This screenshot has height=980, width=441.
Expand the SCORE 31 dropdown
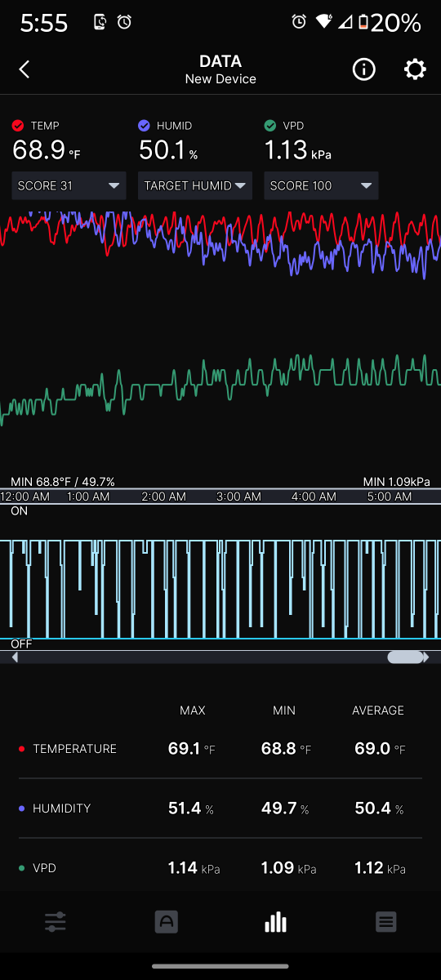click(x=69, y=185)
